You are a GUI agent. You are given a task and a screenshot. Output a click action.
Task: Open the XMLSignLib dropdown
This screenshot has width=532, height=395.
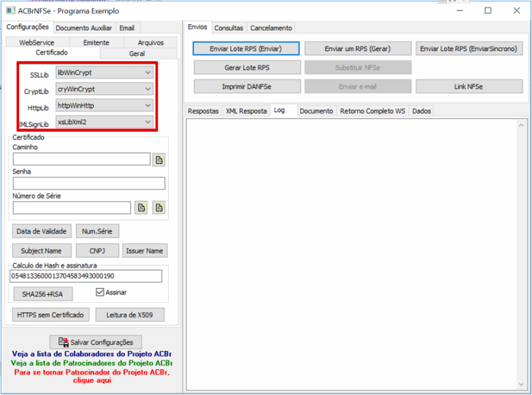(104, 122)
